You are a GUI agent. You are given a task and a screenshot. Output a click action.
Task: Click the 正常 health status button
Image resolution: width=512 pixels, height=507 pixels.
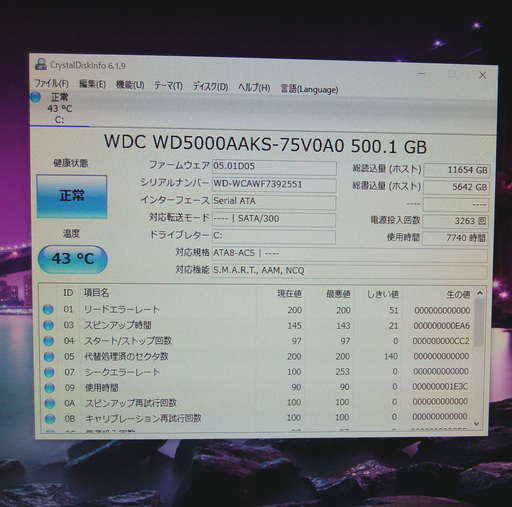click(72, 196)
